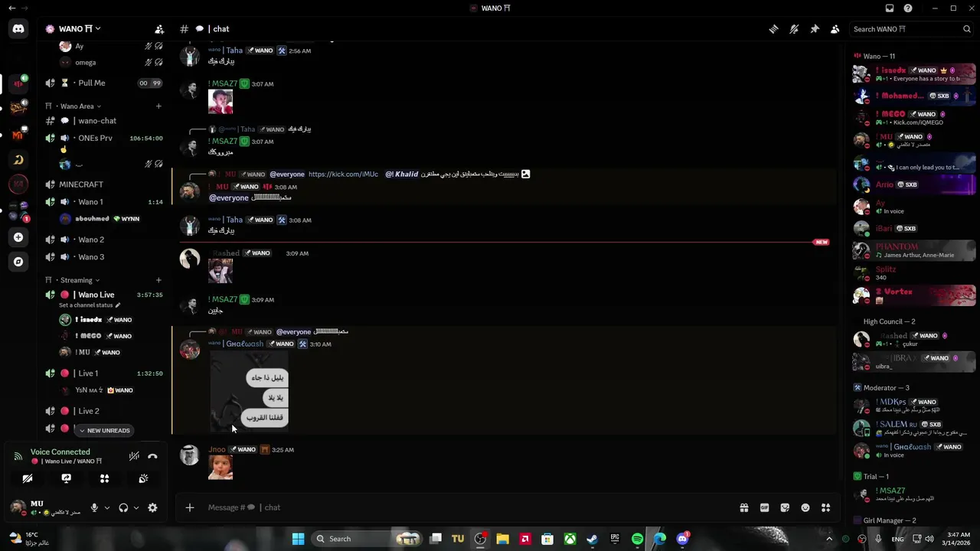Open the GIF picker
Screen dimensions: 980x551
point(764,507)
